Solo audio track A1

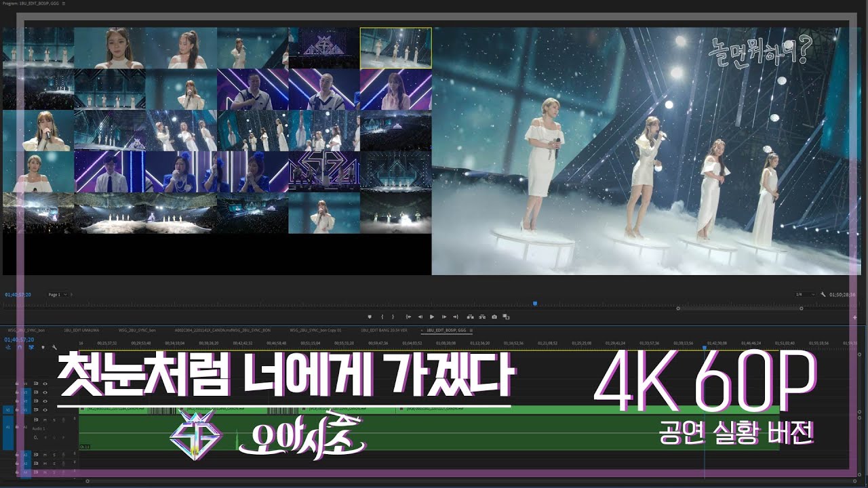(54, 420)
